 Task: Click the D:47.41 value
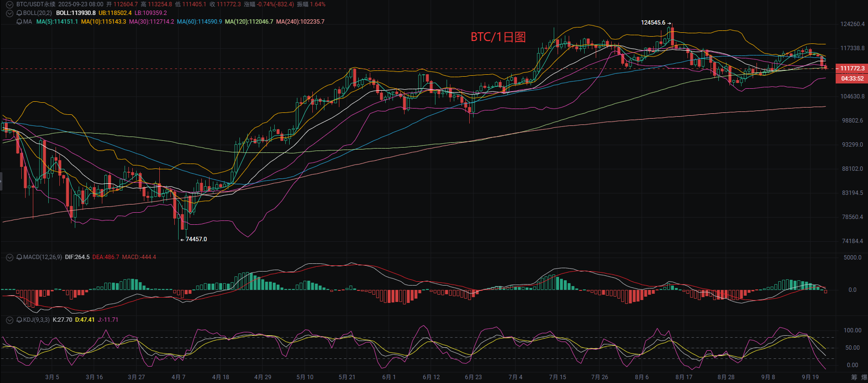pyautogui.click(x=85, y=320)
